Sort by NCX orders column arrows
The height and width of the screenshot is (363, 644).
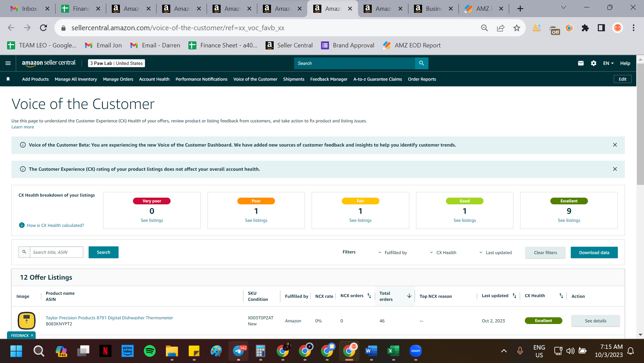[369, 296]
